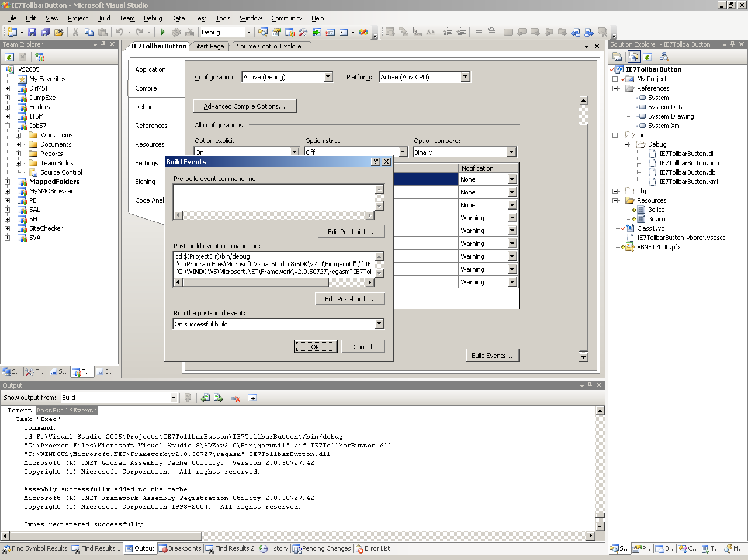Open the Error List tab
Screen dimensions: 748x560
click(372, 548)
